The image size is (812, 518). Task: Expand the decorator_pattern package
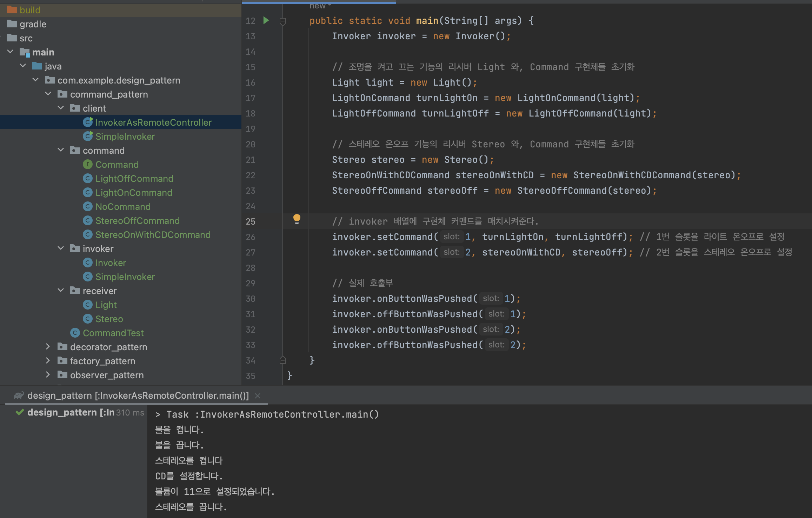click(x=48, y=347)
